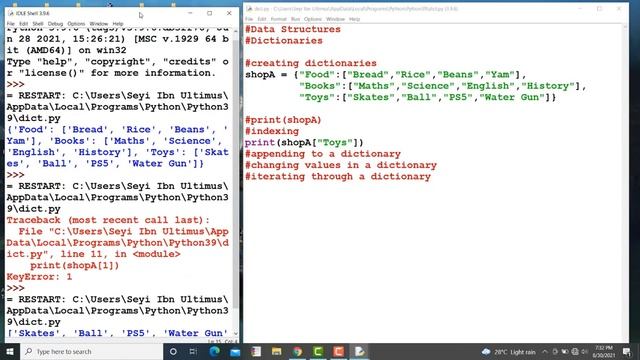Open File Explorer from taskbar
Viewport: 640px width, 360px height.
click(x=276, y=351)
